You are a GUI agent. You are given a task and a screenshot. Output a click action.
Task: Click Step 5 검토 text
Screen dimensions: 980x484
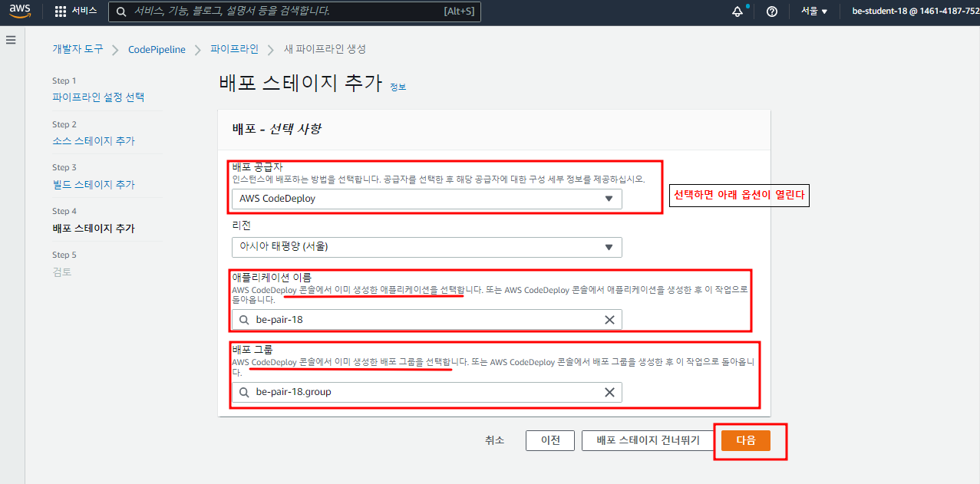click(x=61, y=272)
